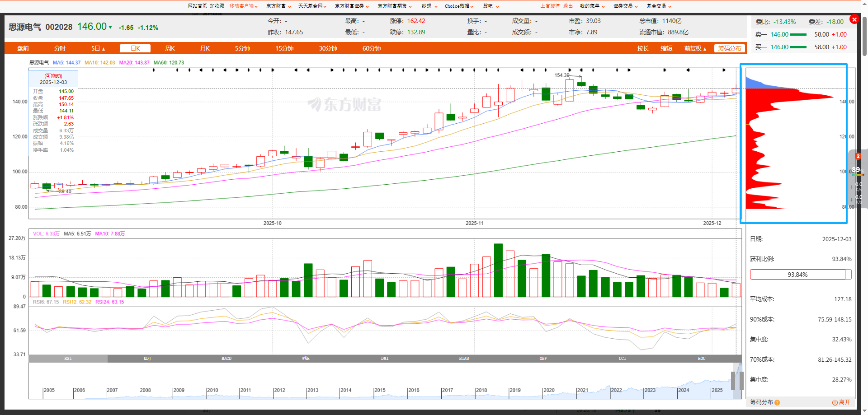Select the ROC indicator tab
This screenshot has height=415, width=868.
[702, 359]
